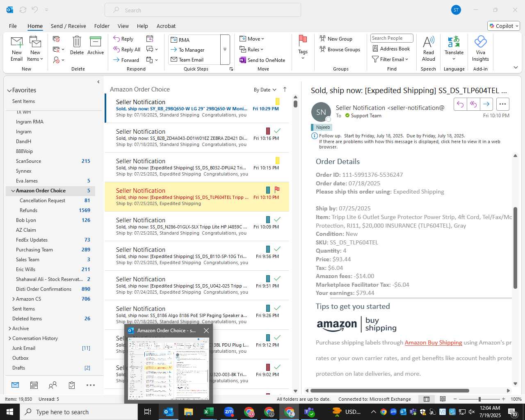Click the Send to OneNote icon
525x420 pixels.
243,60
